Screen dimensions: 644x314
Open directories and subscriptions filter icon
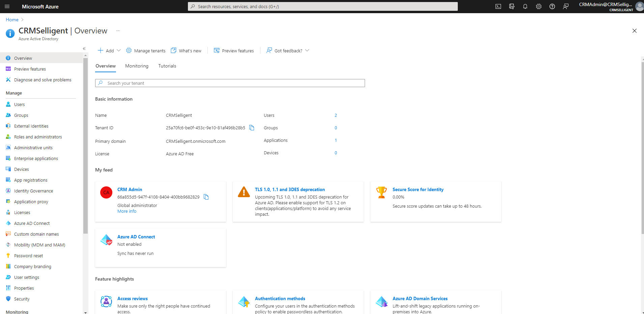pyautogui.click(x=512, y=6)
